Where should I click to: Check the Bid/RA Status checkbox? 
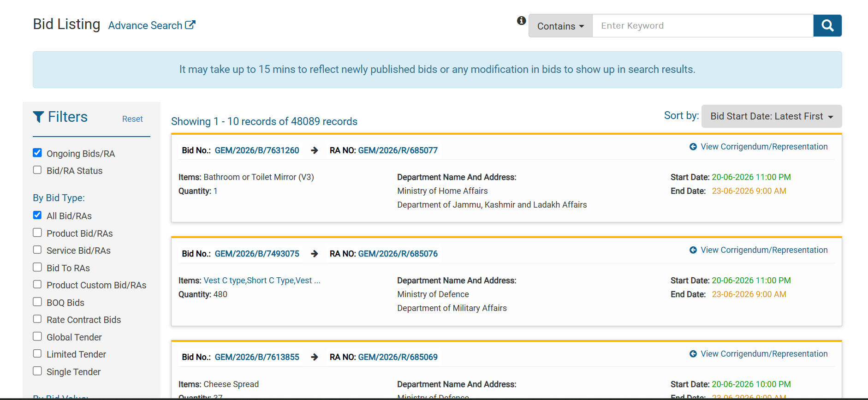[x=37, y=170]
